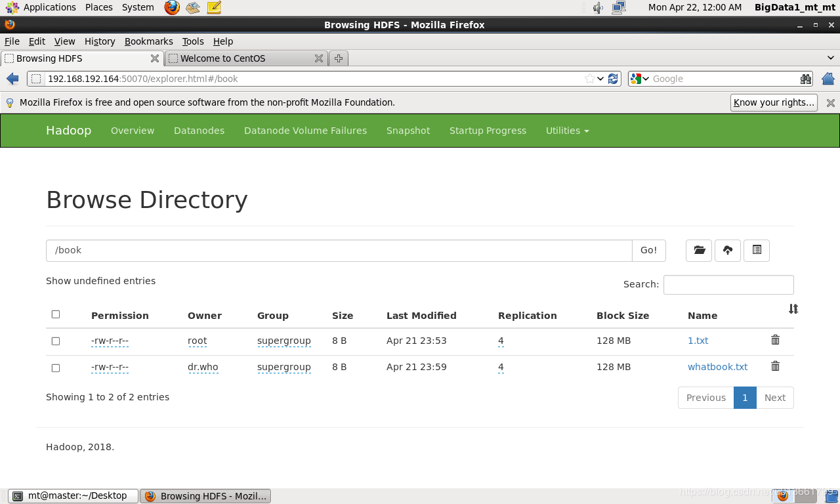The height and width of the screenshot is (504, 840).
Task: Open the notes launcher icon in top panel
Action: point(214,7)
